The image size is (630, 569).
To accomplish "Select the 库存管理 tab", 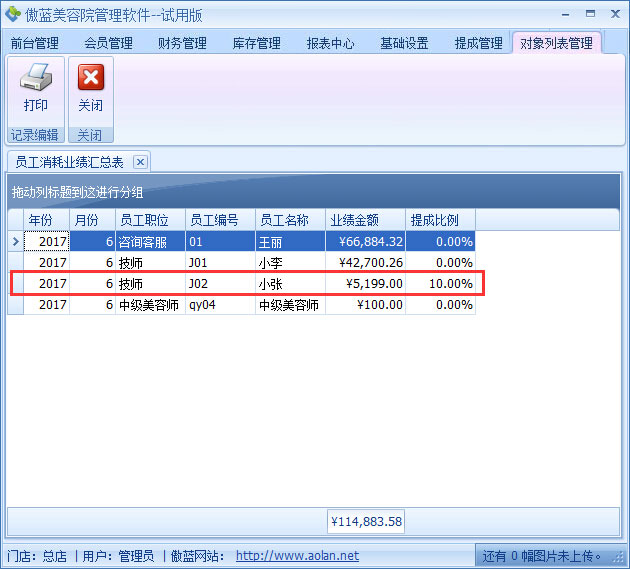I will pyautogui.click(x=256, y=43).
